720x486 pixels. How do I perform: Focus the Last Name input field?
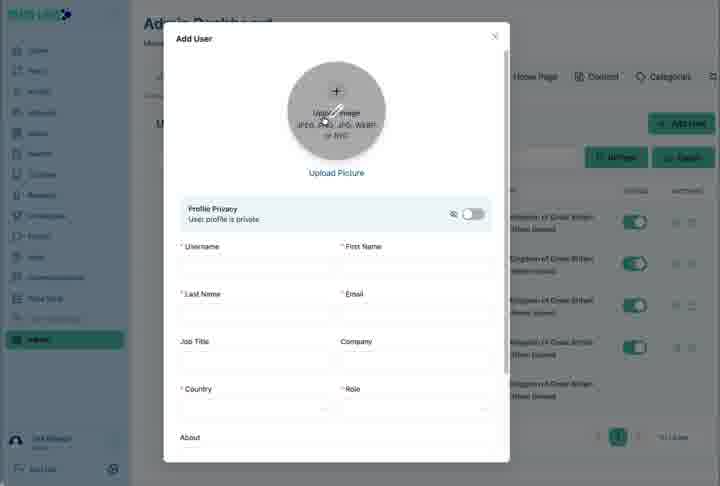click(256, 314)
